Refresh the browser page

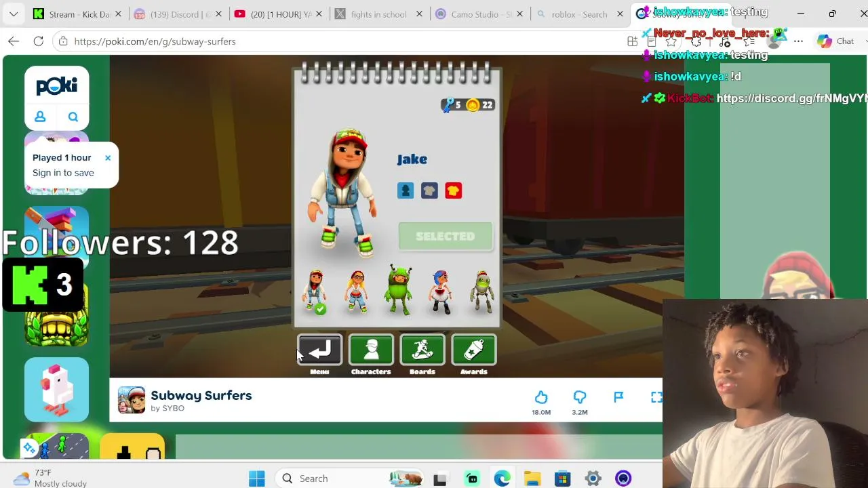(x=39, y=41)
